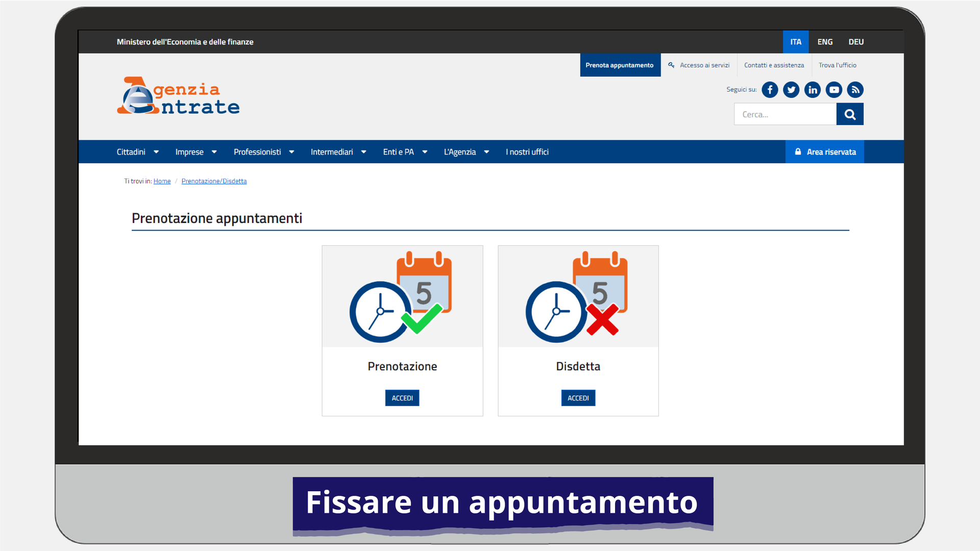Expand the Enti e PA dropdown
The height and width of the screenshot is (551, 980).
click(x=405, y=152)
